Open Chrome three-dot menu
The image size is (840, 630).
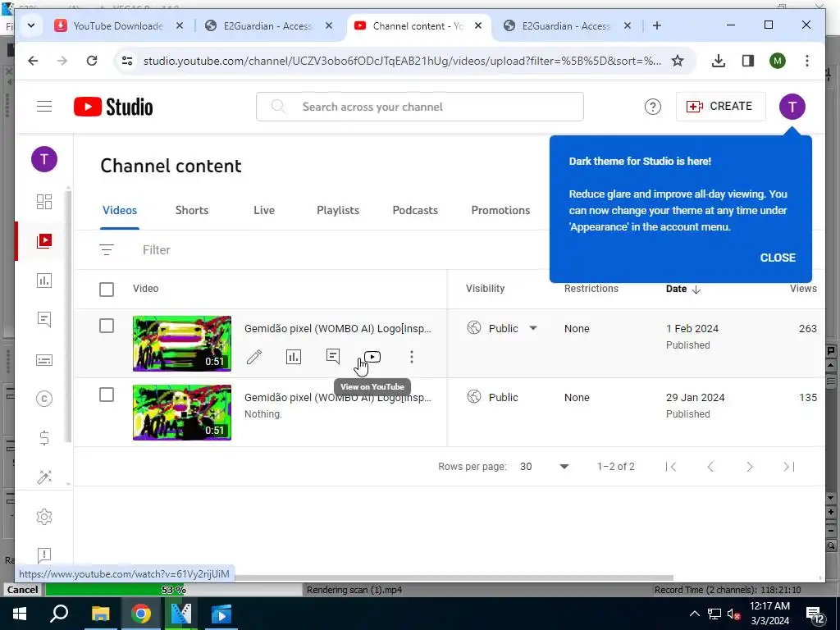[x=807, y=61]
